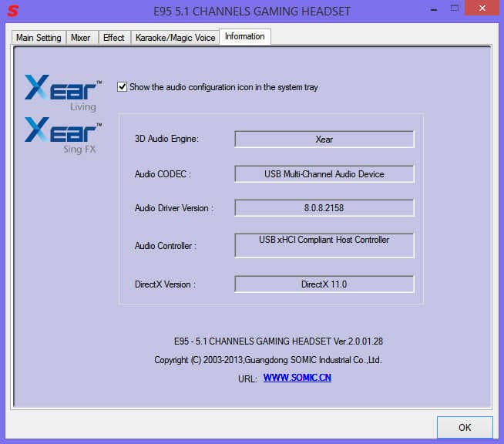Switch to the Main Setting tab
504x444 pixels.
click(39, 38)
